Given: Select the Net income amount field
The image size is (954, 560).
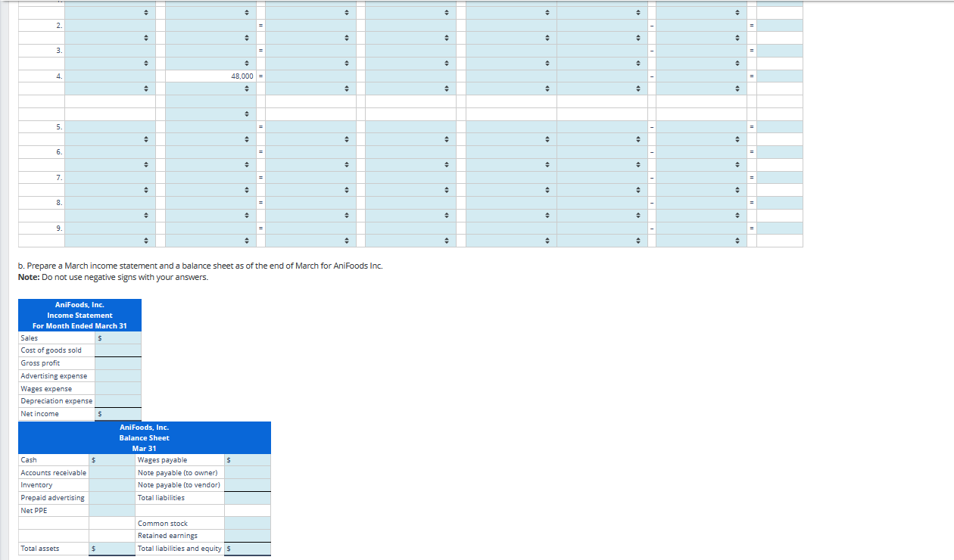Looking at the screenshot, I should click(x=118, y=414).
